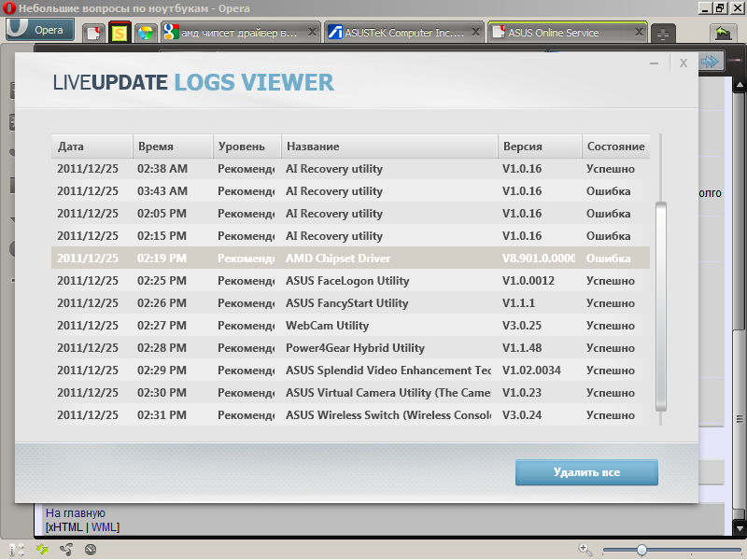The height and width of the screenshot is (560, 747).
Task: Open the closed tabs trash icon
Action: (723, 33)
